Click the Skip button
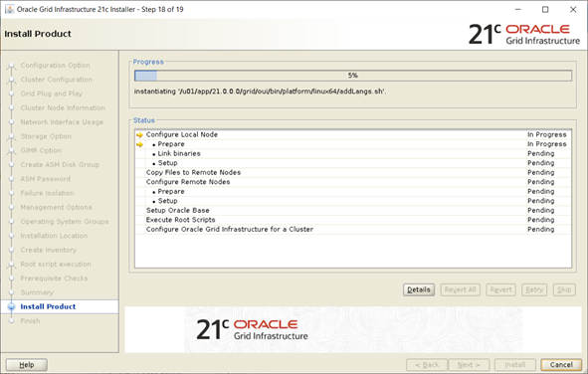 pyautogui.click(x=564, y=289)
